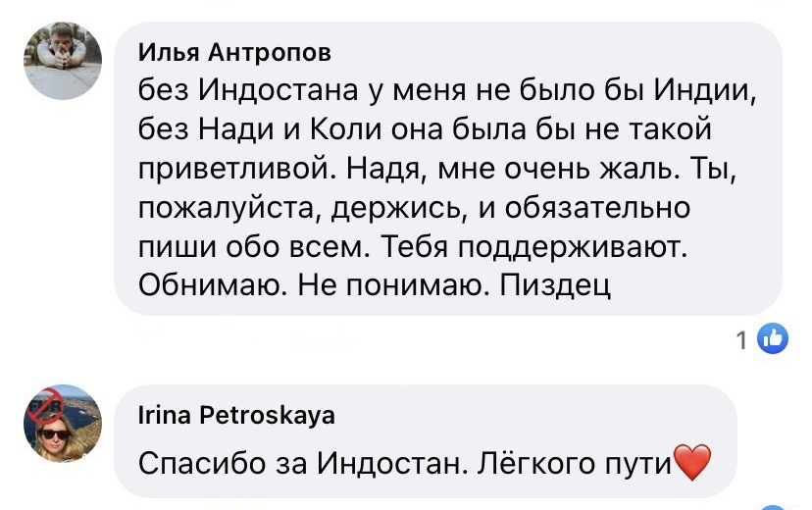Viewport: 812px width, 510px height.
Task: Click the red heart emoji
Action: point(693,462)
